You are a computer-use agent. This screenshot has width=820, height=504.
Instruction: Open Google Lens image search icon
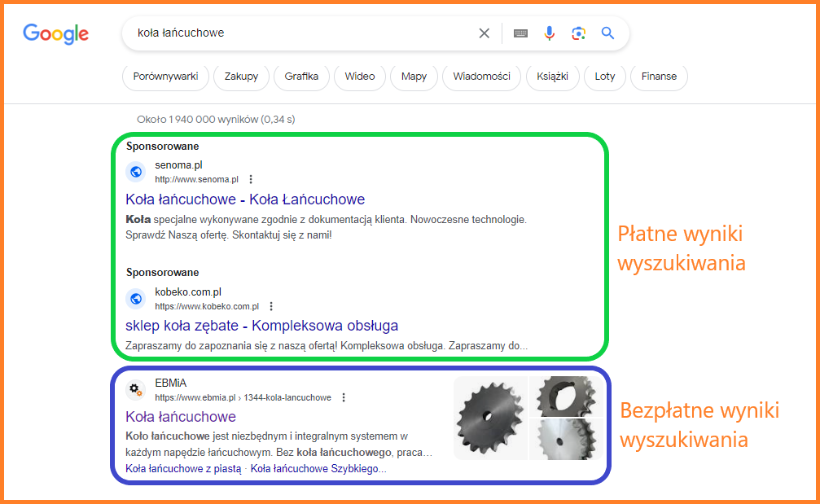click(x=578, y=33)
